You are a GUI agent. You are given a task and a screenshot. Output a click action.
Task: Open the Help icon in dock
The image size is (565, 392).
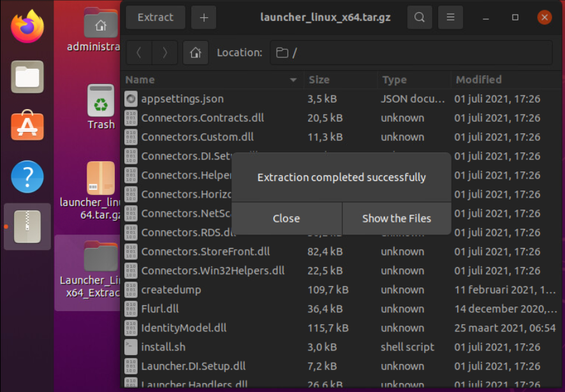(27, 177)
